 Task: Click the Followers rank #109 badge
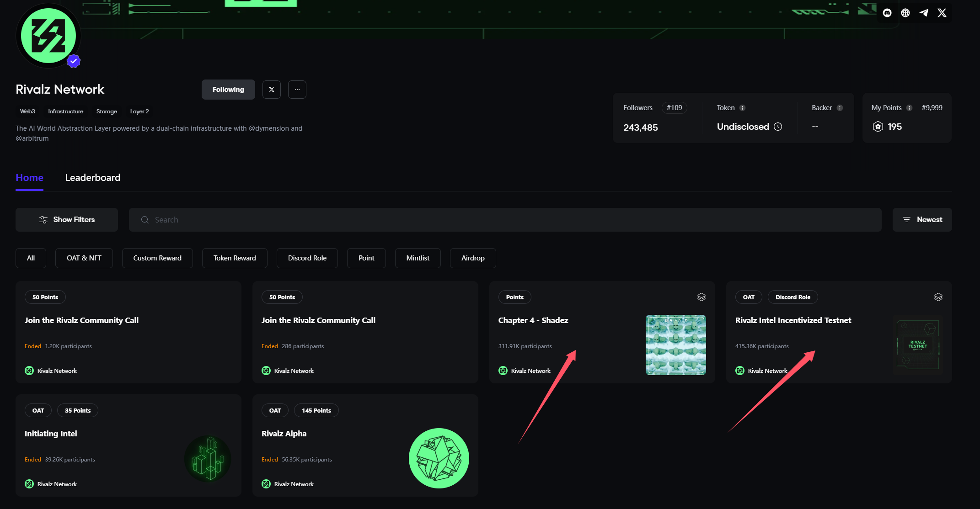point(674,108)
